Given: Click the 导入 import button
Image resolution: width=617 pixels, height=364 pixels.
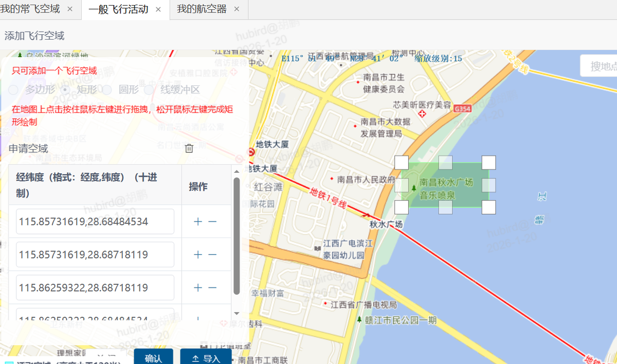Looking at the screenshot, I should tap(206, 357).
